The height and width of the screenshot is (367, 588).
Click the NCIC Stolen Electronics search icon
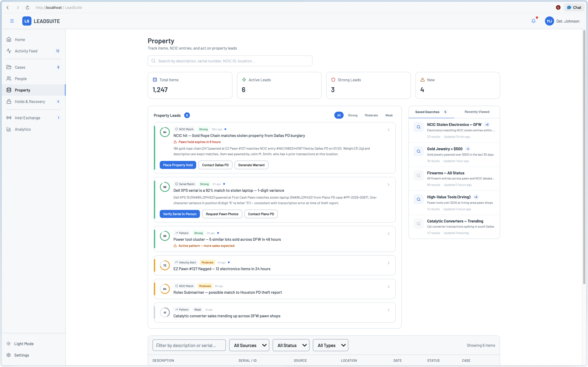[x=418, y=127]
